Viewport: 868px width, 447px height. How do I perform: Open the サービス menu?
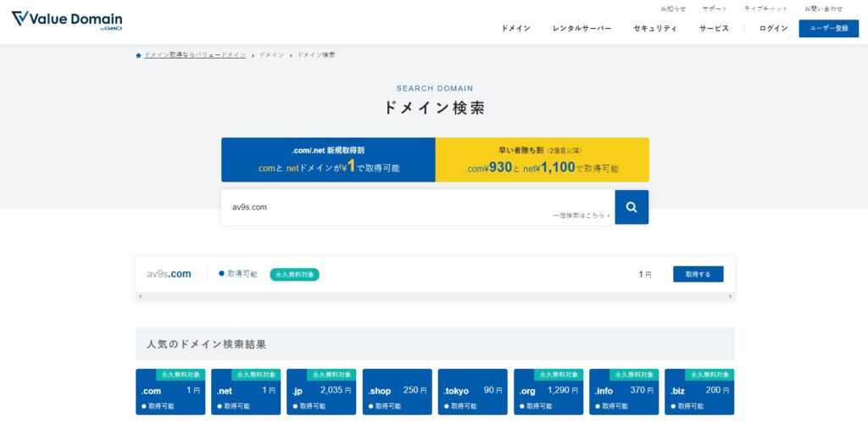[x=714, y=28]
